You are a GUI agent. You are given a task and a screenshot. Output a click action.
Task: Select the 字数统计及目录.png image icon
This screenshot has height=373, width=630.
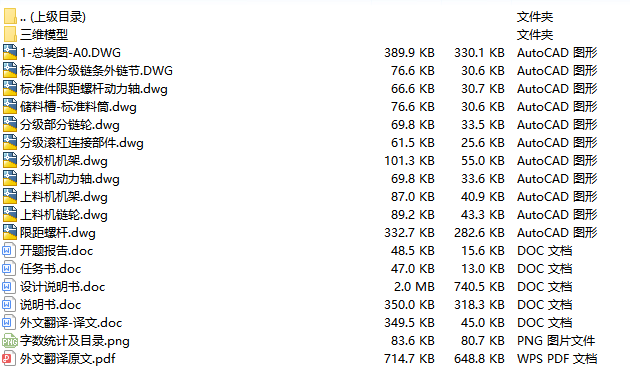click(10, 341)
